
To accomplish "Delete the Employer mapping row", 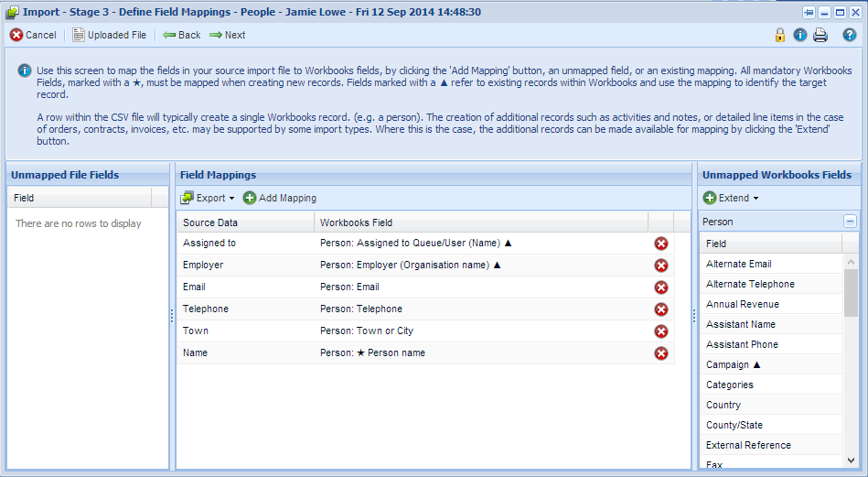I will [661, 266].
